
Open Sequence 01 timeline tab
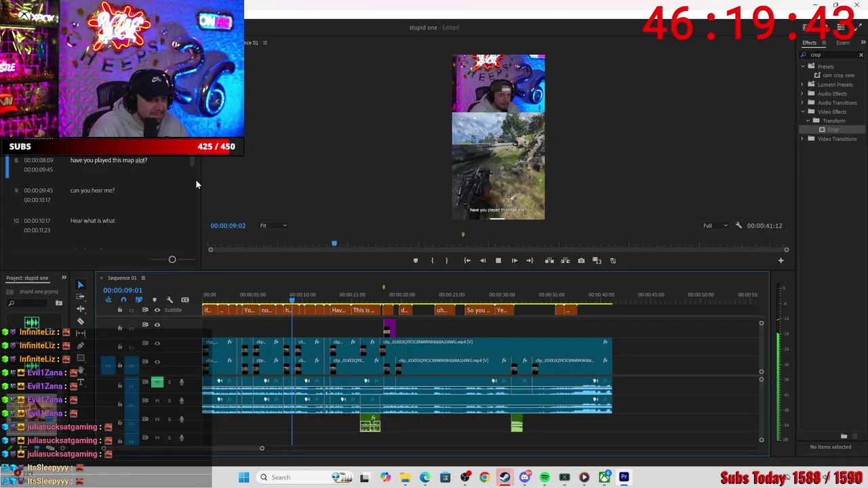point(122,278)
